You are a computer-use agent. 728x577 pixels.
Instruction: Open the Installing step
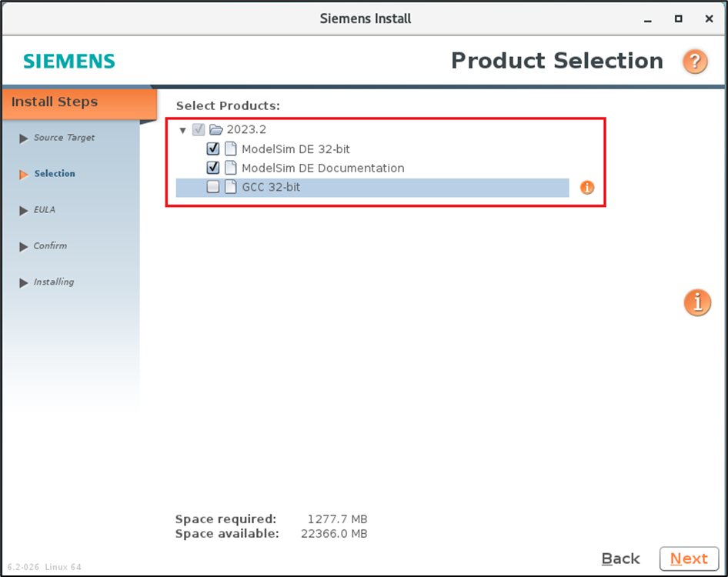coord(54,282)
